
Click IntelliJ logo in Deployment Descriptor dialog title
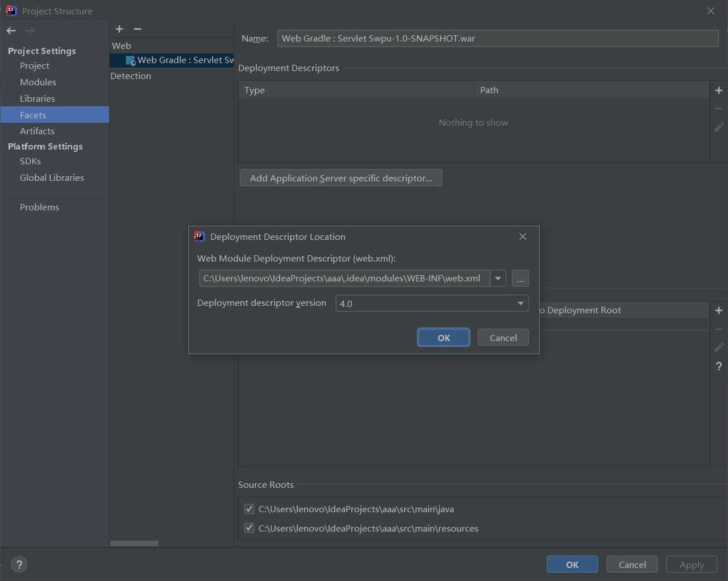199,236
